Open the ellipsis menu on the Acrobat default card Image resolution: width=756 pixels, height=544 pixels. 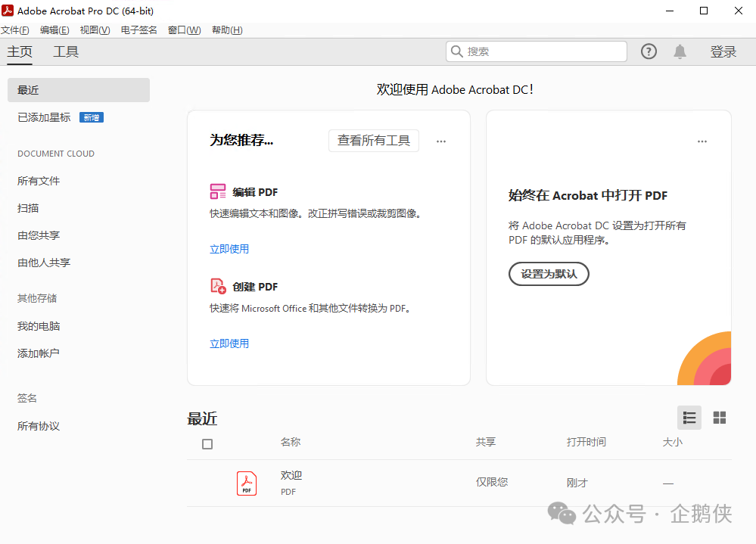[x=702, y=141]
